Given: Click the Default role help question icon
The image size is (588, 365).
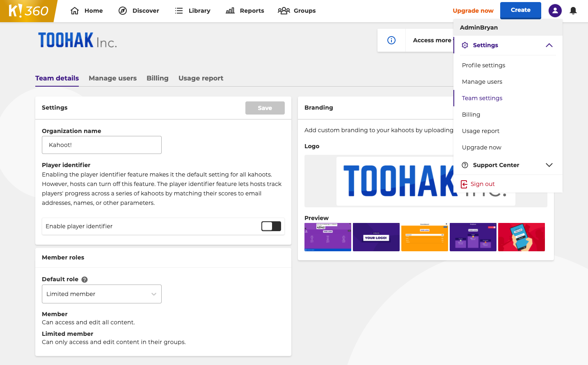Looking at the screenshot, I should [85, 280].
